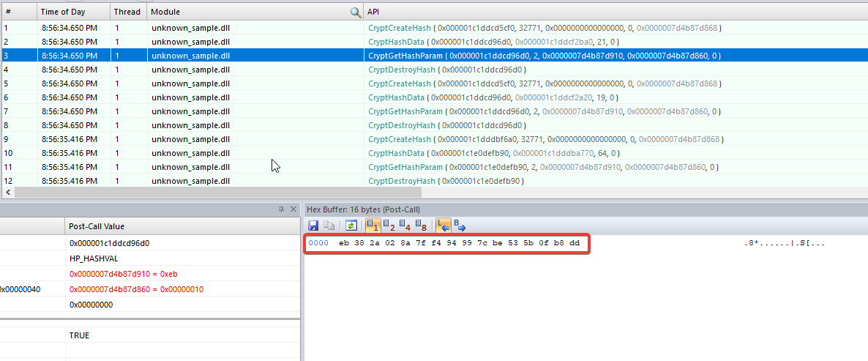Image resolution: width=868 pixels, height=361 pixels.
Task: Click the 0x00000040 pre-call value
Action: point(20,289)
